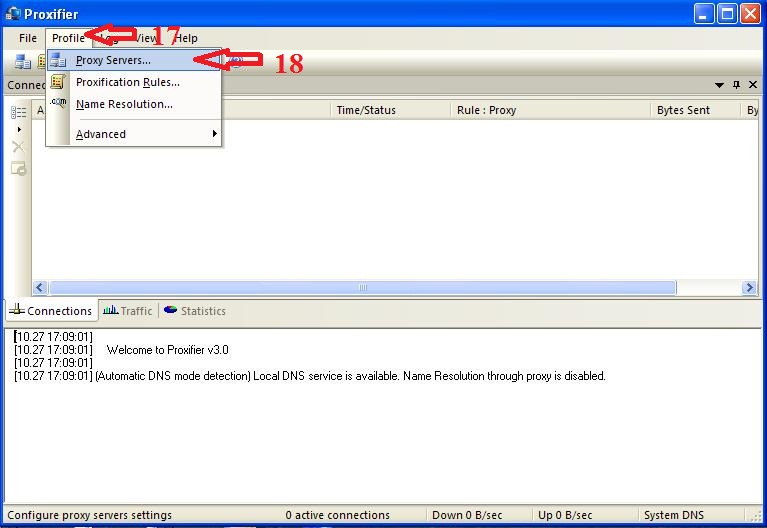Open the File menu
The height and width of the screenshot is (528, 767).
[28, 38]
